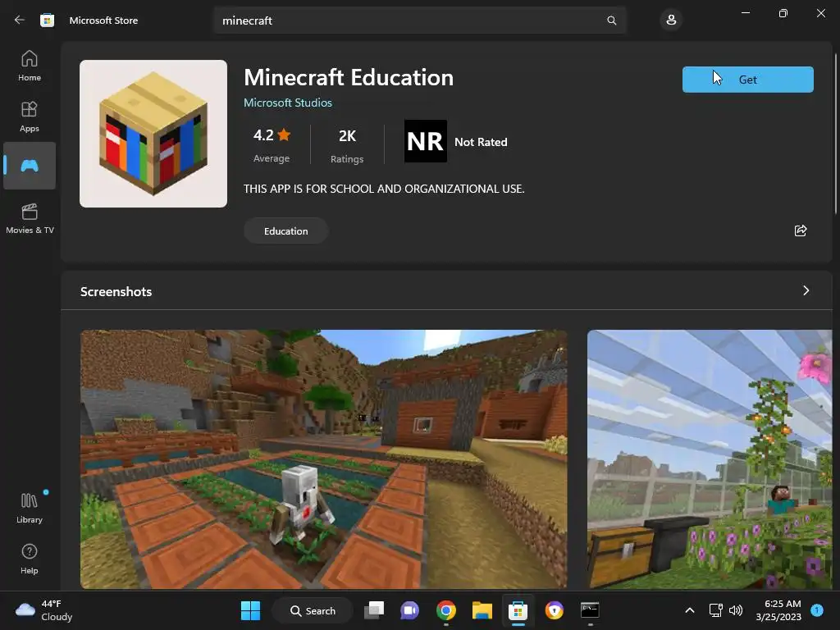The height and width of the screenshot is (630, 840).
Task: Open the farm village screenshot thumbnail
Action: (323, 459)
